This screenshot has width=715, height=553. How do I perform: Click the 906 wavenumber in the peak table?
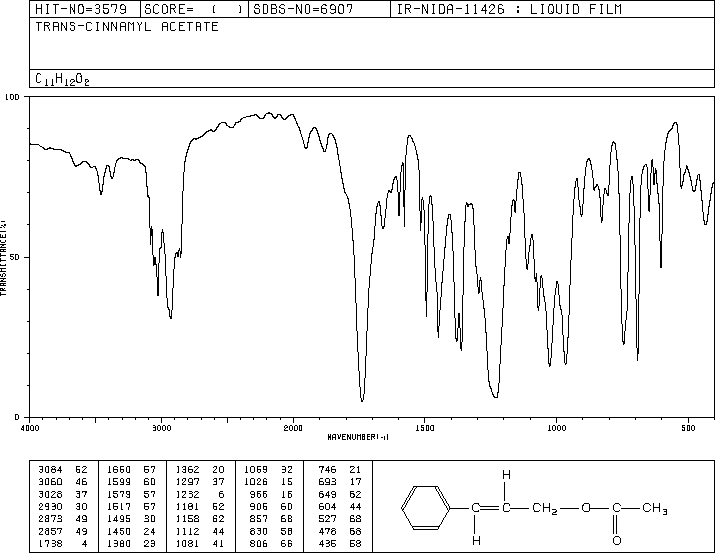tap(259, 506)
